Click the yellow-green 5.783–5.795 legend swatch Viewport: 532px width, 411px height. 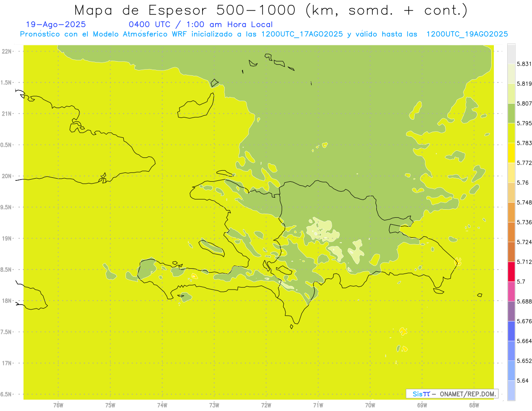511,133
